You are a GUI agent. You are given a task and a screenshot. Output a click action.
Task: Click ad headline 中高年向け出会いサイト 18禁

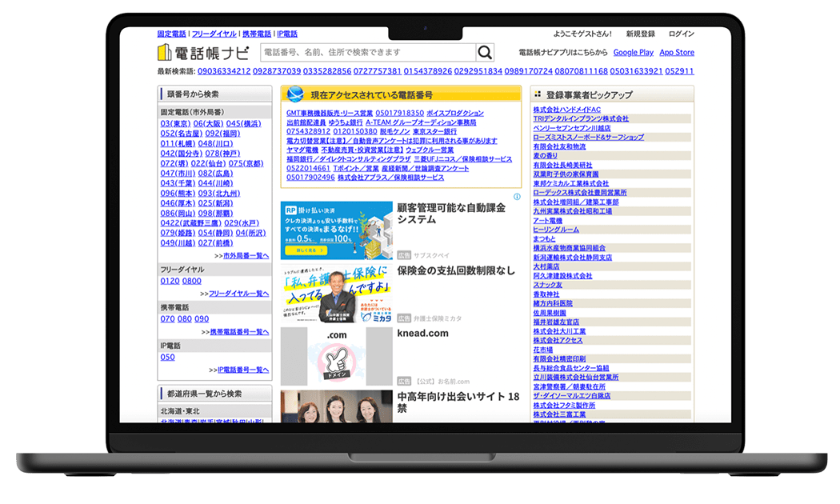click(x=458, y=402)
